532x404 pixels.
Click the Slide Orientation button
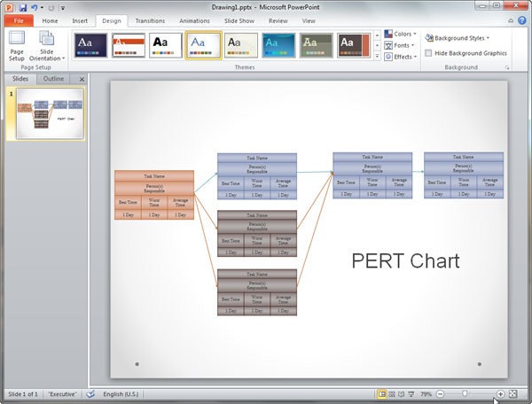point(47,46)
